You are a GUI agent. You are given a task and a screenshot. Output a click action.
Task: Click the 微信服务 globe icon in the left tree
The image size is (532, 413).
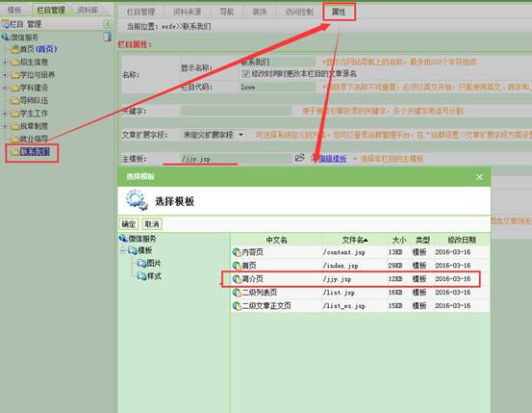[x=6, y=37]
